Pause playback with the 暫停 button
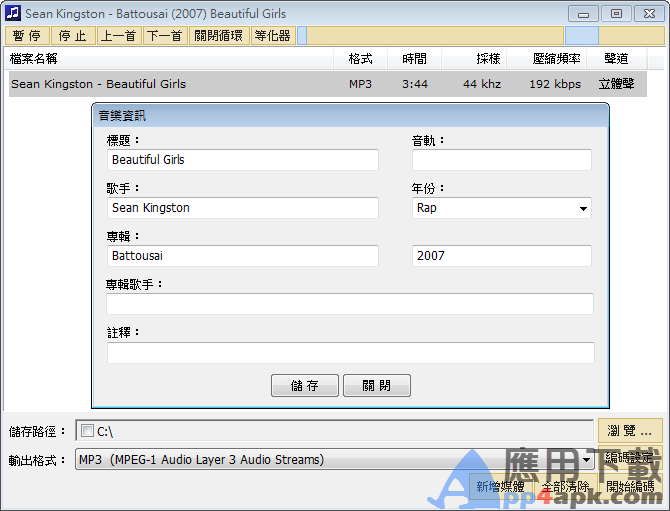This screenshot has width=670, height=511. point(27,35)
